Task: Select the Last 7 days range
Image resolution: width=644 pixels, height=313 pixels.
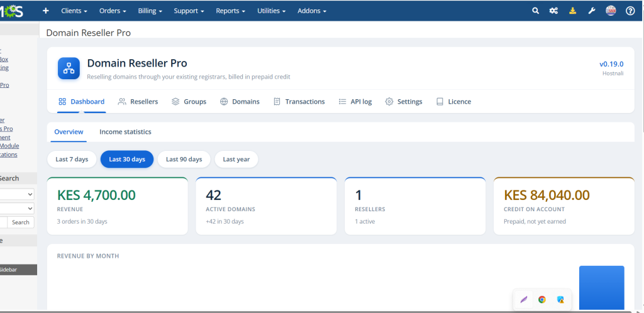Action: click(72, 159)
